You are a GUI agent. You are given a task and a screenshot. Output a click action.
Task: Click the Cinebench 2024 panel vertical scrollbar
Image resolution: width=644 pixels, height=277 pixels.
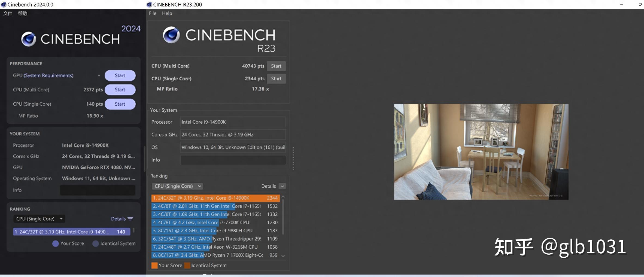point(144,159)
